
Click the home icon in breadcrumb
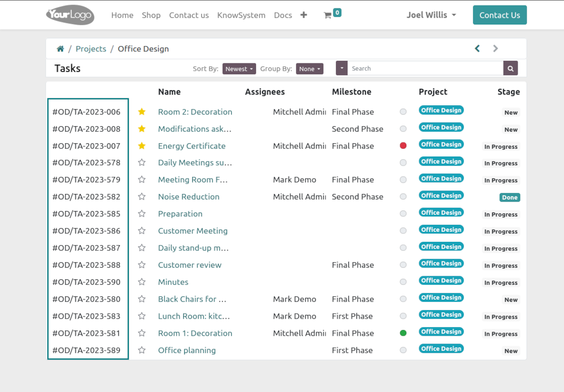60,49
